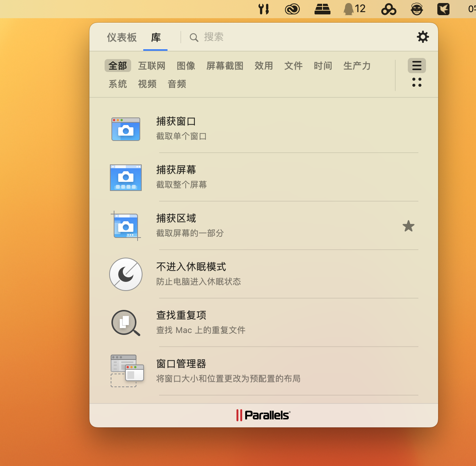The image size is (476, 466).
Task: Open the 捕获区域 capture area icon
Action: coord(125,226)
